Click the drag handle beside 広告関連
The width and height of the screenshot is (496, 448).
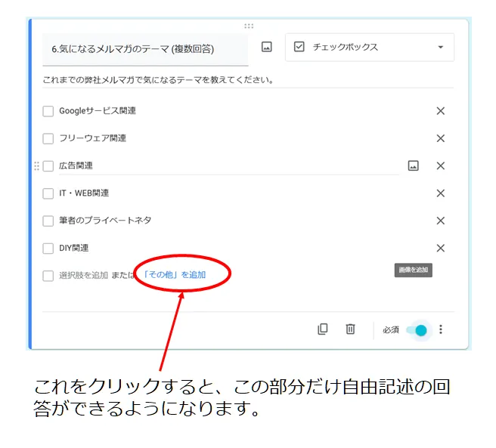36,165
